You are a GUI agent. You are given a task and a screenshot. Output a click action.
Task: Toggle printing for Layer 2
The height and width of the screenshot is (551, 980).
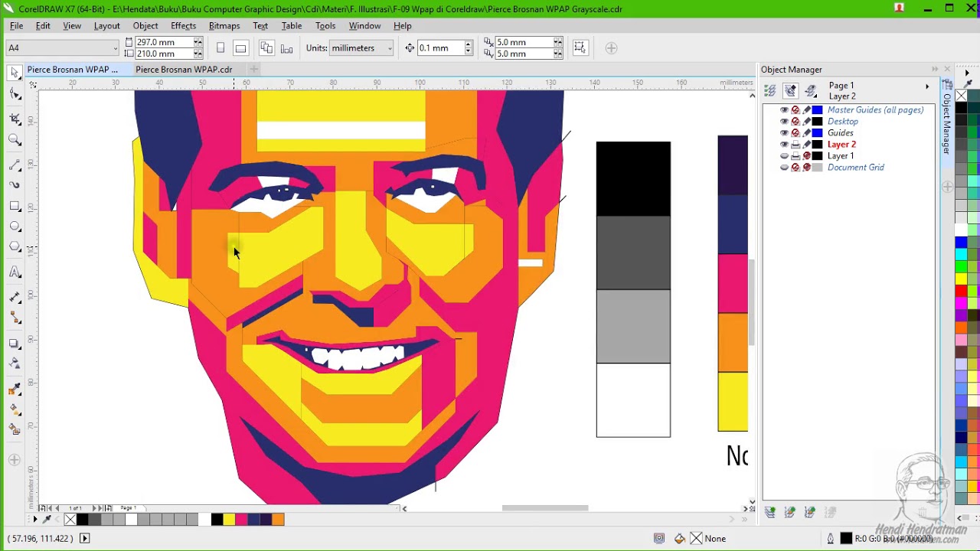click(x=795, y=145)
